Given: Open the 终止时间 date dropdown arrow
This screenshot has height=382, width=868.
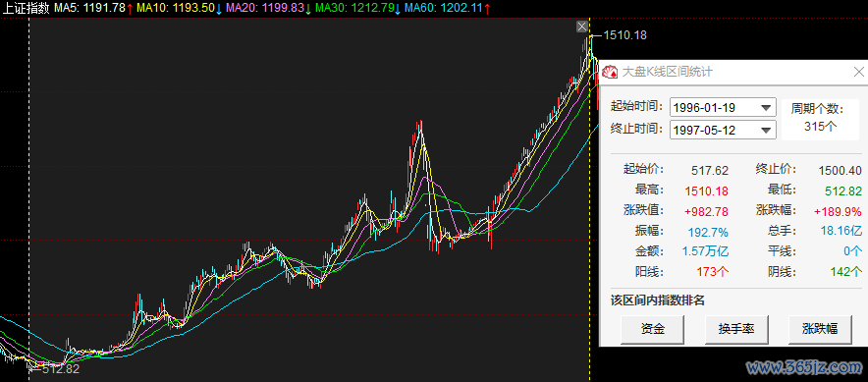Looking at the screenshot, I should tap(767, 131).
